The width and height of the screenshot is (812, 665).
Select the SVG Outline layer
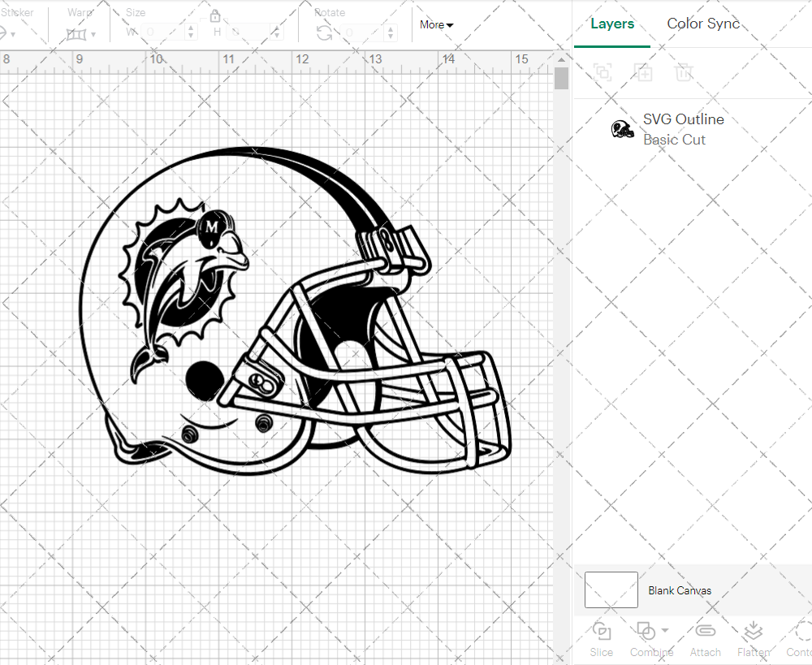pyautogui.click(x=682, y=129)
